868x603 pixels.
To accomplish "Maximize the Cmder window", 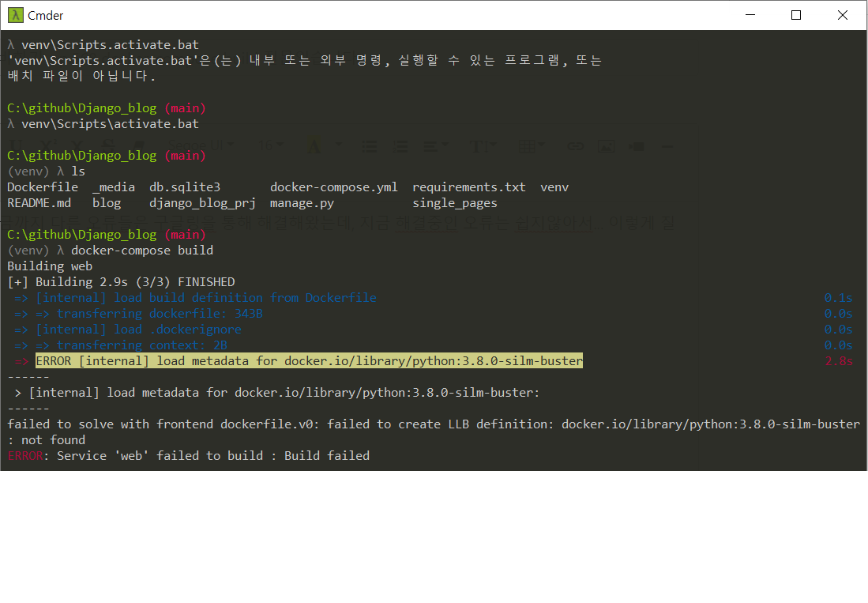I will click(796, 15).
